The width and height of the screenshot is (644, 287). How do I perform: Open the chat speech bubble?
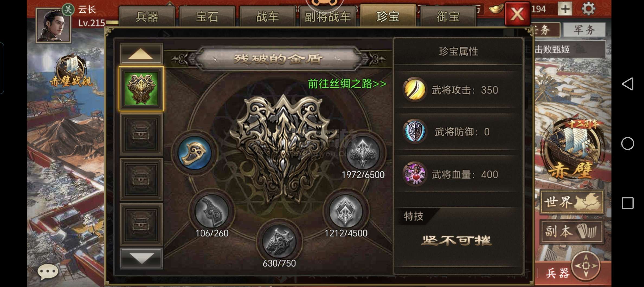(48, 272)
